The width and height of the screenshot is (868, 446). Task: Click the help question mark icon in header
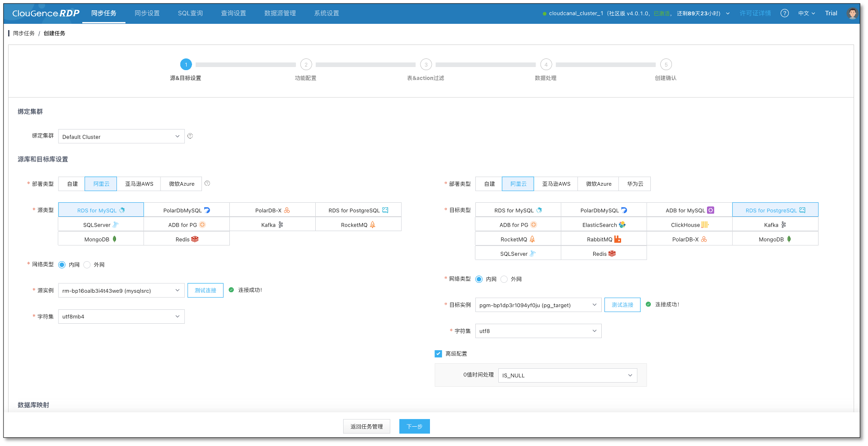pyautogui.click(x=784, y=13)
